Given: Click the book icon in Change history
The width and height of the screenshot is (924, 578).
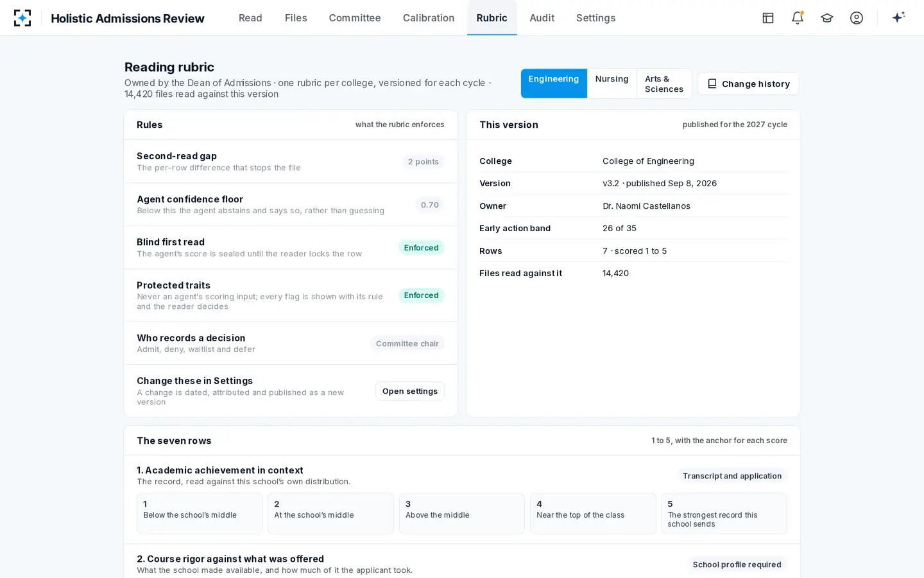Looking at the screenshot, I should pos(712,83).
